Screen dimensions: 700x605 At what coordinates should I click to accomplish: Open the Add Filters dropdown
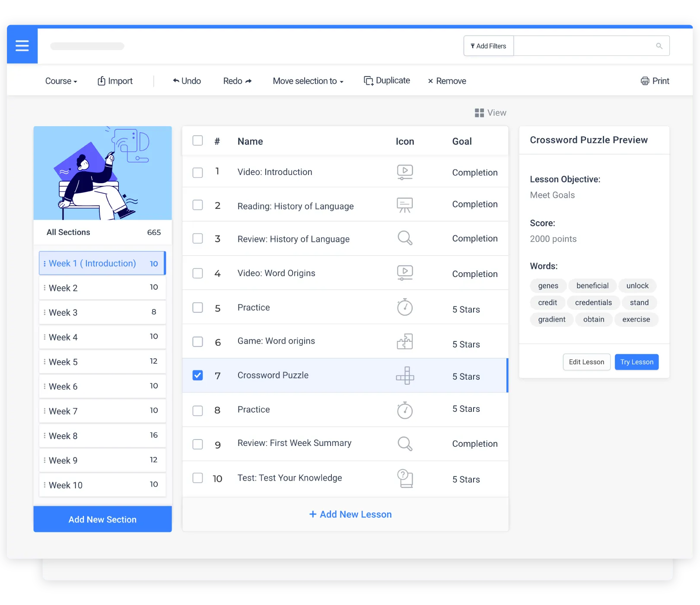click(488, 46)
